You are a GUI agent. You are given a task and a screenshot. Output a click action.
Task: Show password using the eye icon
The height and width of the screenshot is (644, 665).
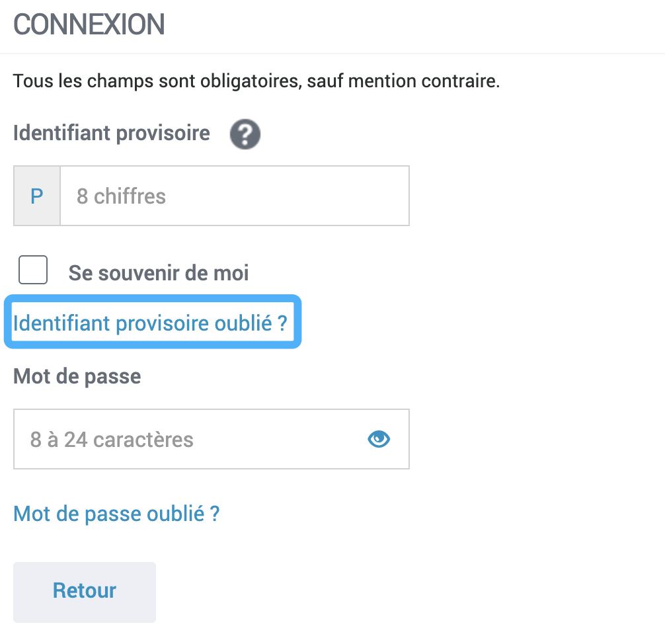point(379,439)
